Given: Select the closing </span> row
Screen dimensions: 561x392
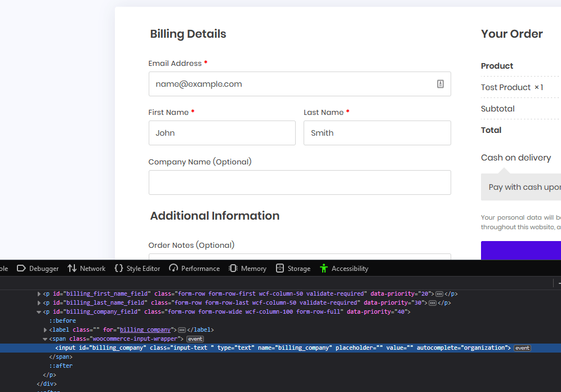Looking at the screenshot, I should [61, 357].
